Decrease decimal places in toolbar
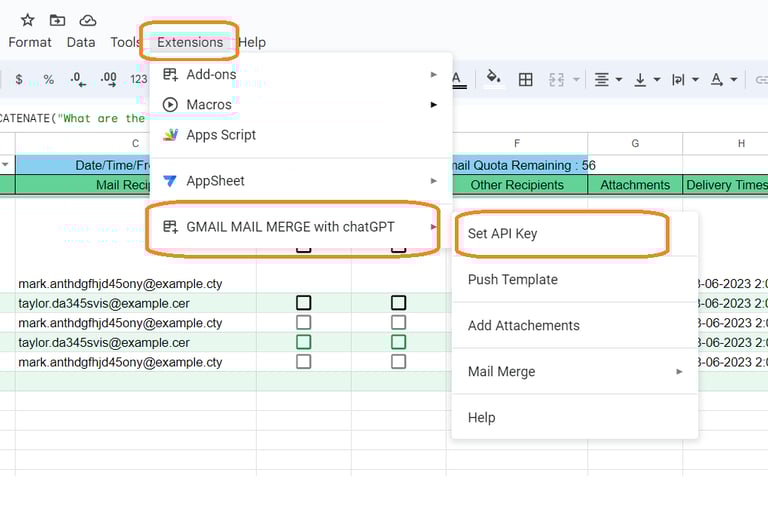Viewport: 768px width, 512px height. coord(78,79)
